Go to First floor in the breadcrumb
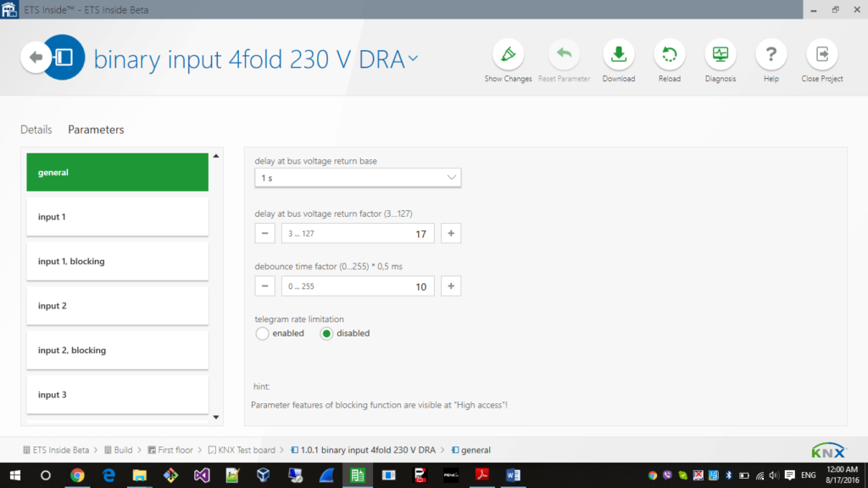Image resolution: width=868 pixels, height=488 pixels. [x=170, y=450]
